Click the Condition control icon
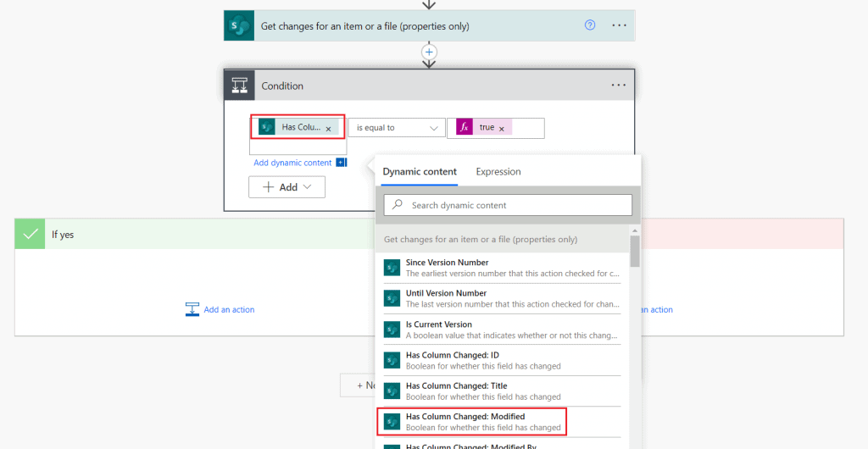The image size is (868, 449). 239,86
